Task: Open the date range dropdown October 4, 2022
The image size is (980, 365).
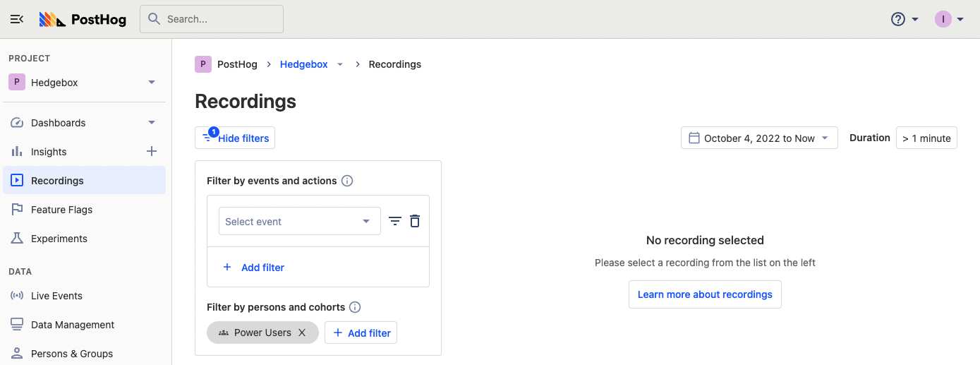Action: [x=758, y=138]
